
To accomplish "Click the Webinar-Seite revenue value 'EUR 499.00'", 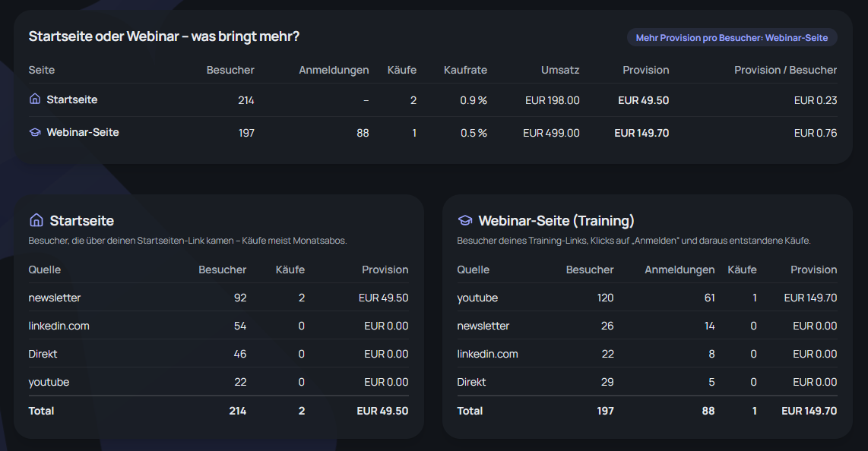I will (x=551, y=133).
